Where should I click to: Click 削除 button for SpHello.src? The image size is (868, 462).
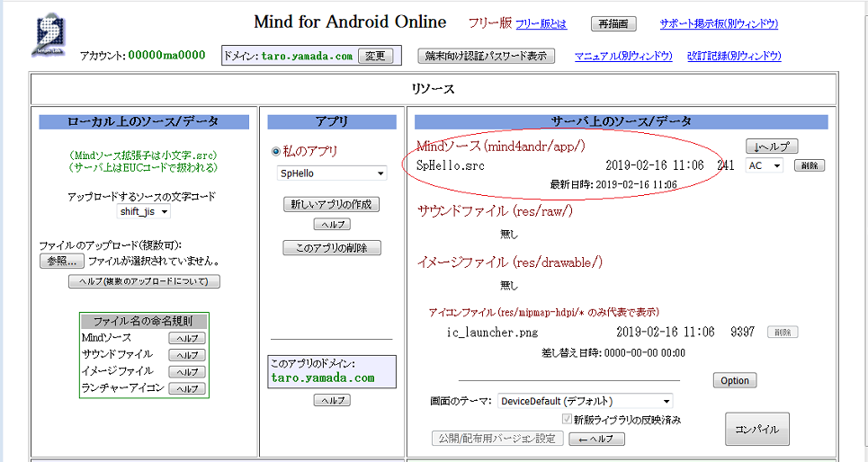pos(810,165)
